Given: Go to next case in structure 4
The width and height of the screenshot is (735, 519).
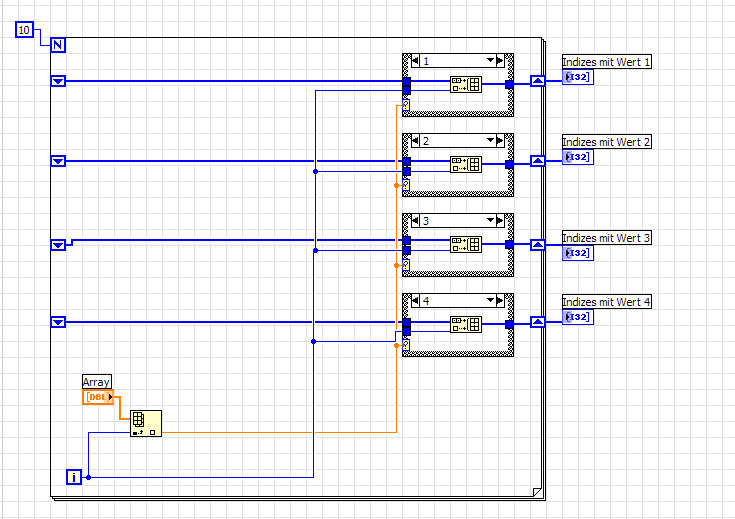Looking at the screenshot, I should 500,301.
